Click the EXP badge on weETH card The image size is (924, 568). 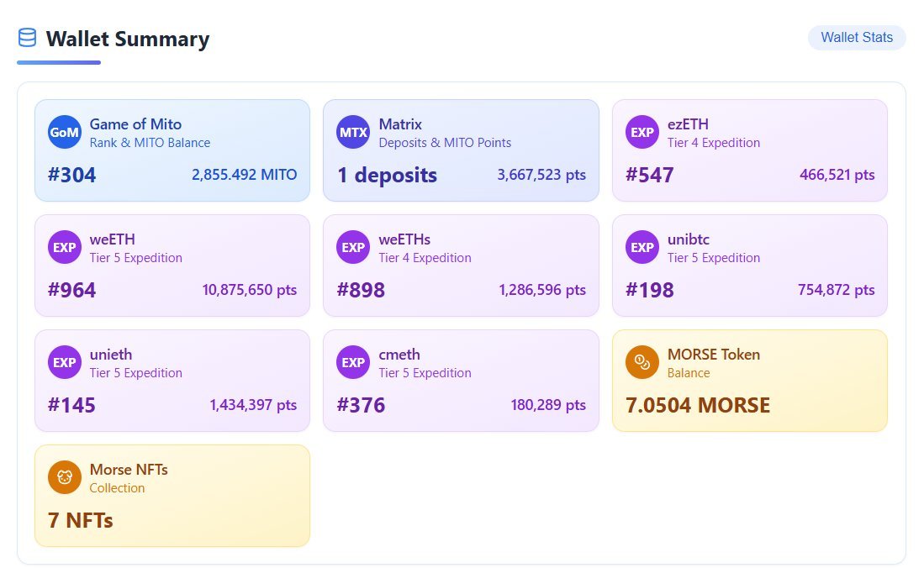click(x=64, y=247)
